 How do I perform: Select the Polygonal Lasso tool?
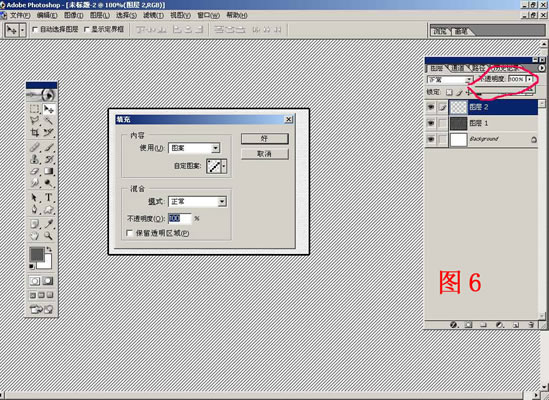coord(34,121)
